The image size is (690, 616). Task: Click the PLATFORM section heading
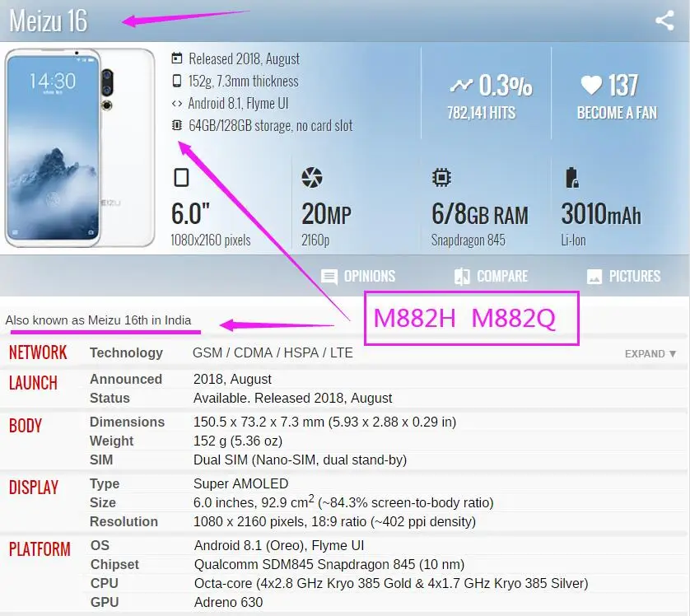point(40,549)
